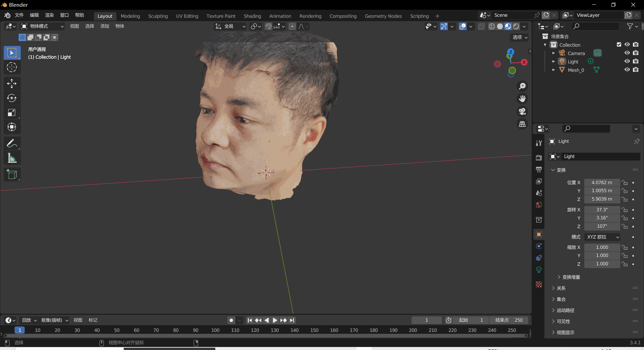The width and height of the screenshot is (644, 350).
Task: Toggle X-ray mode in viewport header
Action: click(x=481, y=26)
